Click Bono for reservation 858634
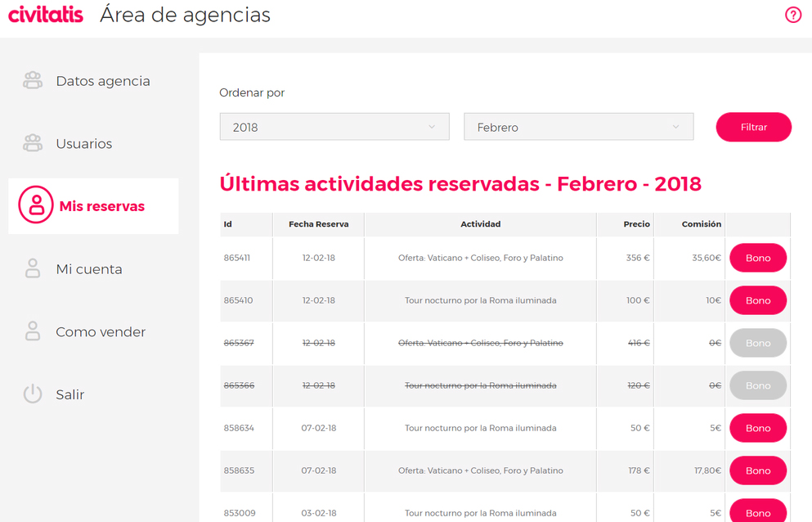The height and width of the screenshot is (522, 812). (757, 428)
